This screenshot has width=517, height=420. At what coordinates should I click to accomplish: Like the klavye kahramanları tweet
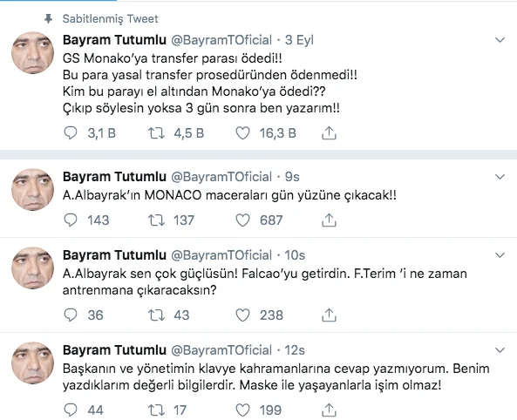tap(242, 410)
